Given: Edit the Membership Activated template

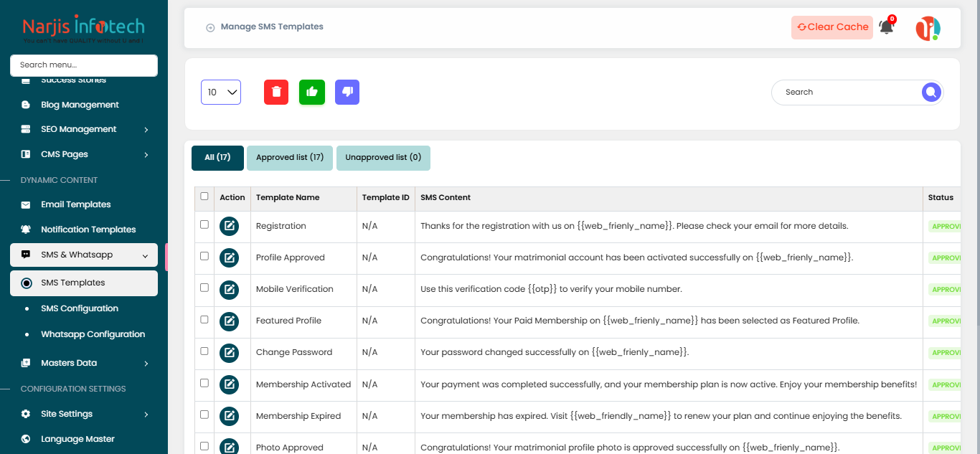Looking at the screenshot, I should pyautogui.click(x=229, y=384).
